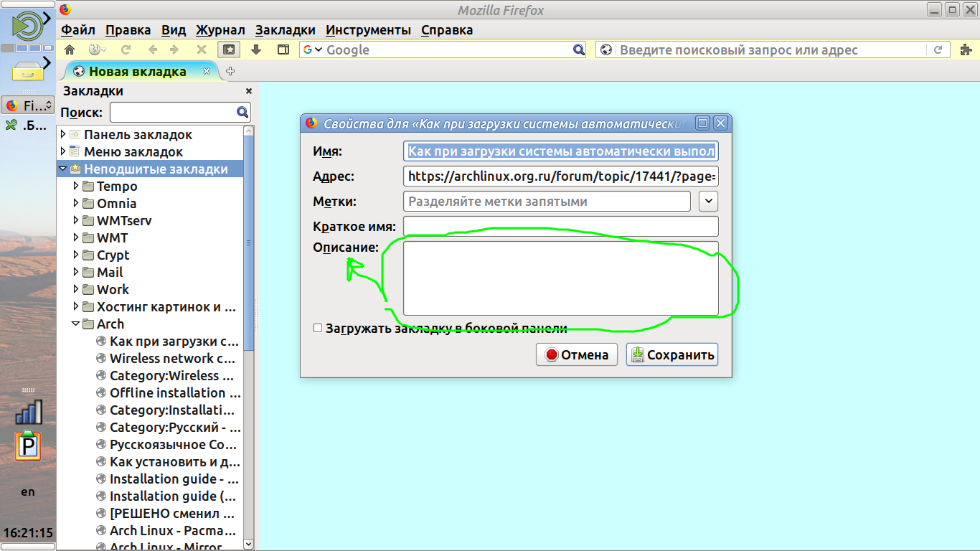Select the Mail bookmark folder

(x=110, y=272)
